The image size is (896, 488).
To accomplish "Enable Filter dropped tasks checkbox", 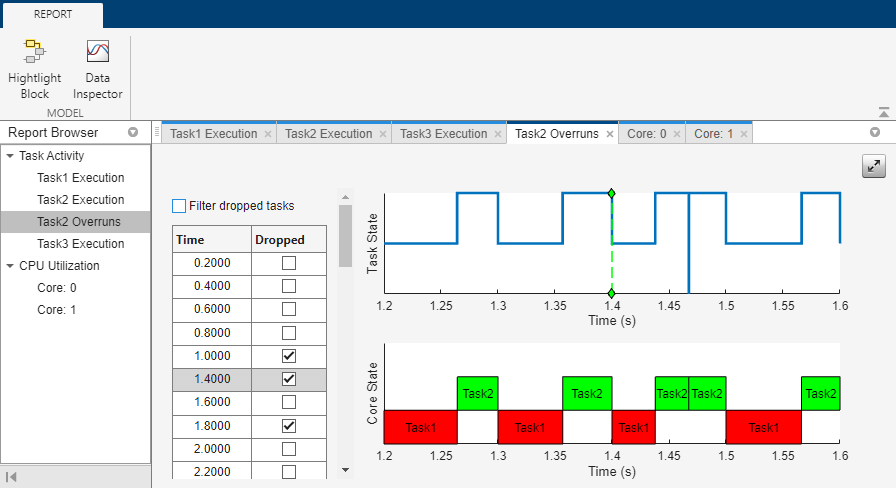I will [179, 206].
